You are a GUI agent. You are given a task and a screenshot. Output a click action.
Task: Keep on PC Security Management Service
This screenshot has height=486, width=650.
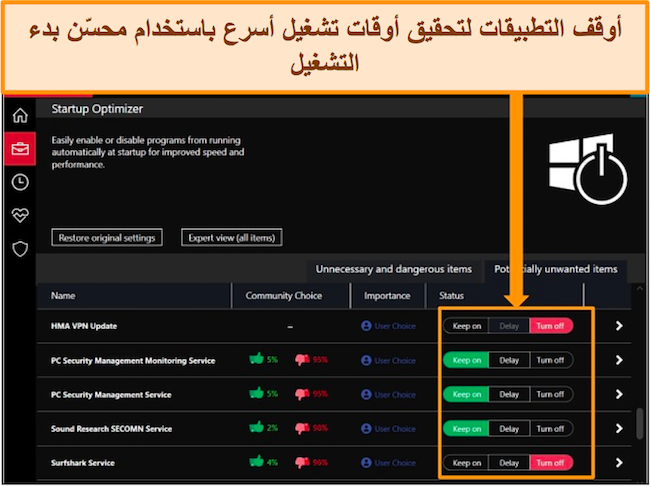coord(466,394)
